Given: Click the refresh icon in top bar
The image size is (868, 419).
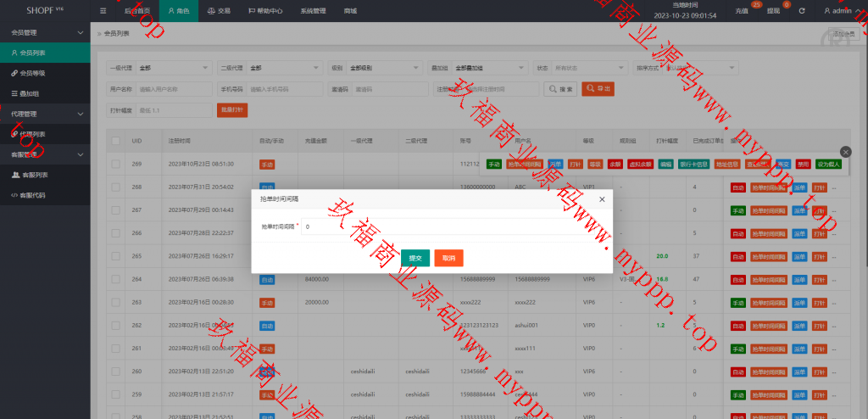Looking at the screenshot, I should pyautogui.click(x=801, y=12).
